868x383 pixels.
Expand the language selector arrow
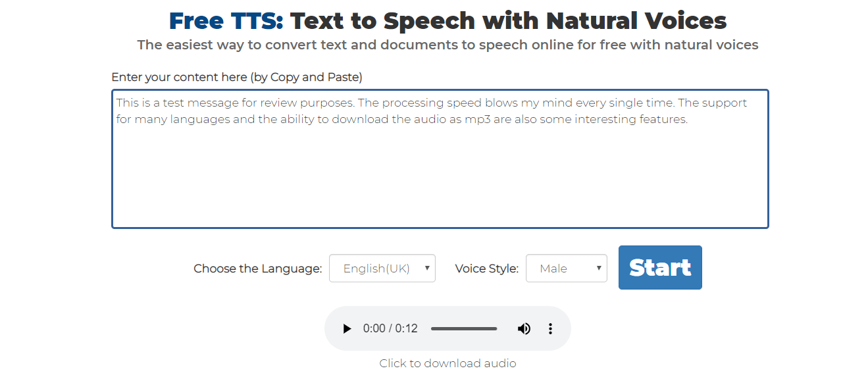[425, 268]
